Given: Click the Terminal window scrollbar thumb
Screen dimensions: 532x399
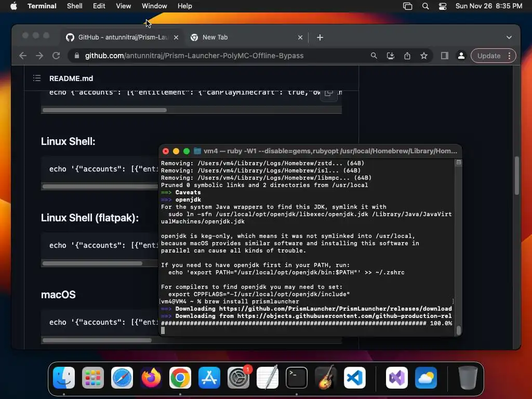Looking at the screenshot, I should 459,330.
